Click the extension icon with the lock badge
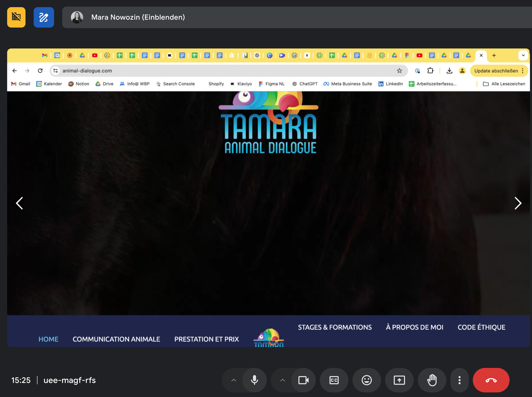 (x=417, y=71)
